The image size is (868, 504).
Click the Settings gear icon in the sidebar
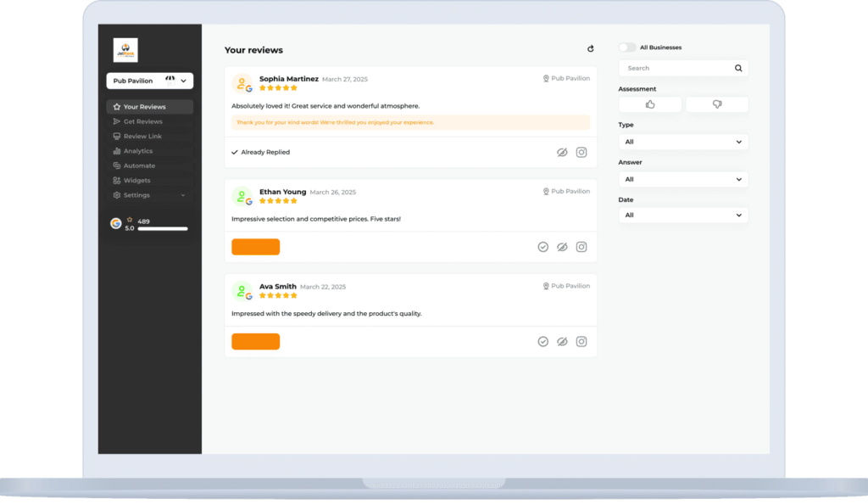click(x=117, y=195)
